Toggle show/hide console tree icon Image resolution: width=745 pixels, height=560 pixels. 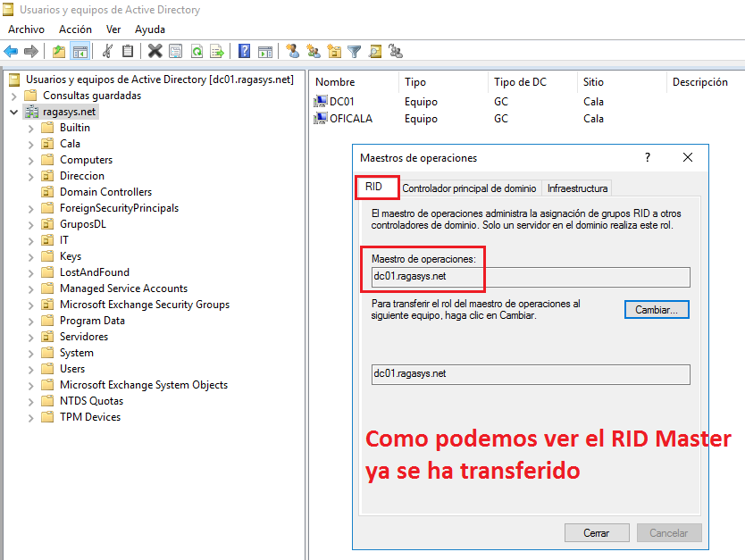[x=80, y=51]
